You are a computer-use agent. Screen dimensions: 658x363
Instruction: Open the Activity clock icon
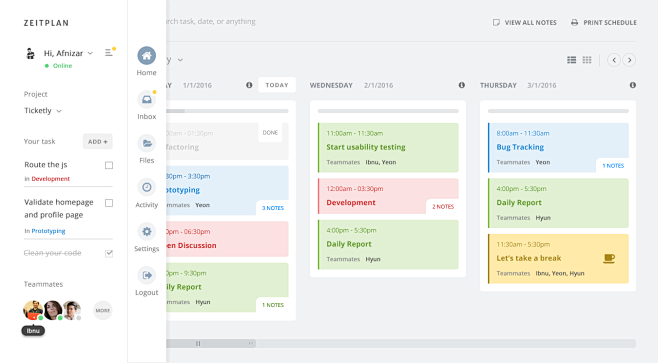(146, 187)
